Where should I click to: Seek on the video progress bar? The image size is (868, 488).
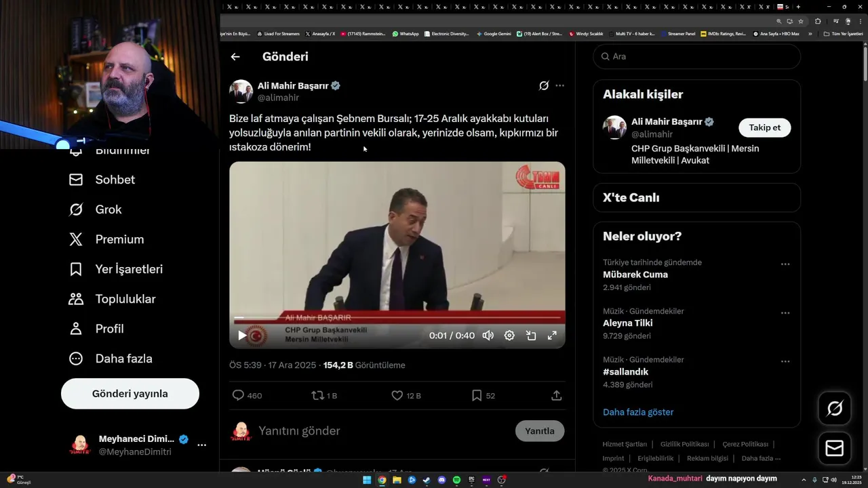[x=397, y=318]
